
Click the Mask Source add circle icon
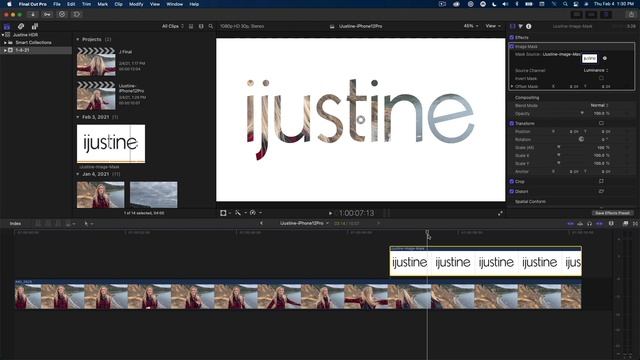tap(605, 58)
